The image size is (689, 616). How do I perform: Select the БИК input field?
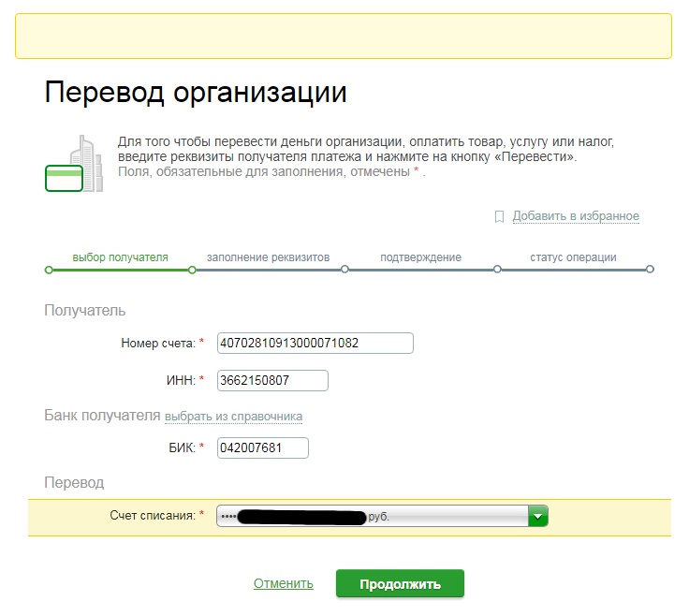click(263, 448)
